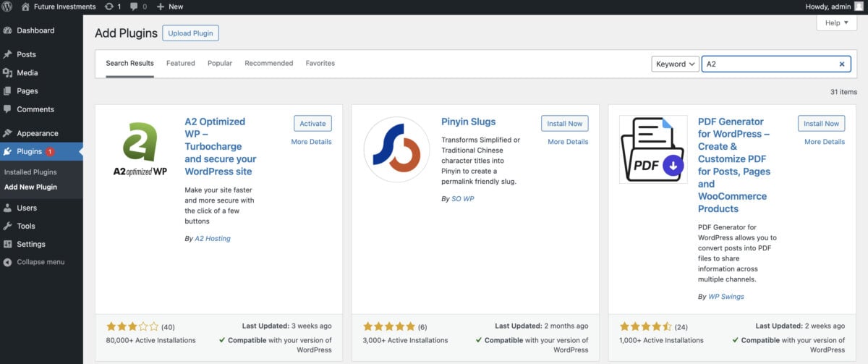Open the Comments sidebar icon
Viewport: 868px width, 364px height.
click(x=8, y=109)
